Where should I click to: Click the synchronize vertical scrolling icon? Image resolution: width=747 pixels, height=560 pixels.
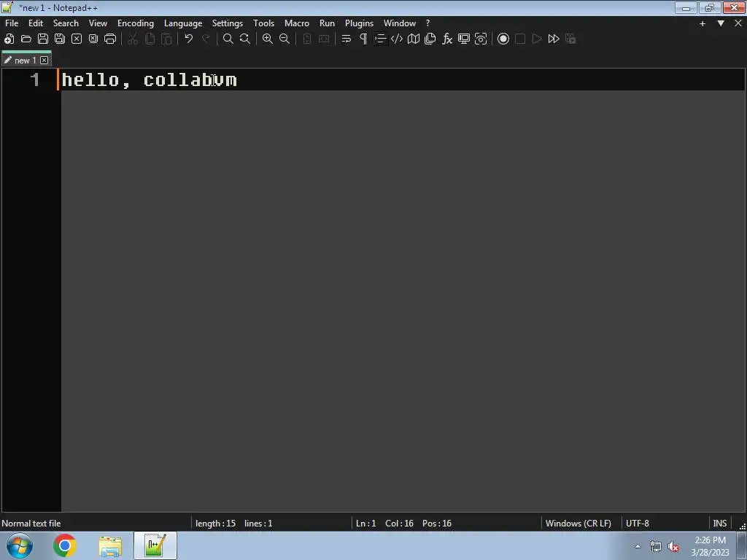(x=307, y=39)
